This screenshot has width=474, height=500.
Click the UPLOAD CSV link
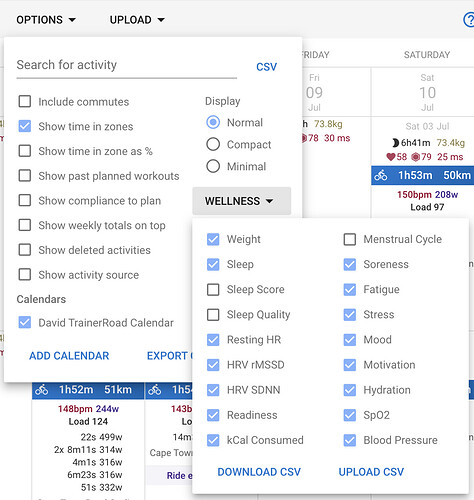point(371,472)
